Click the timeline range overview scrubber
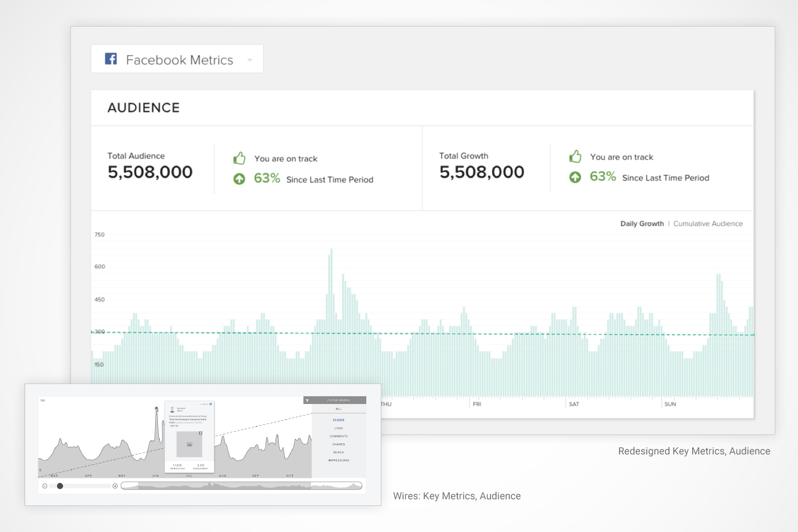 point(242,486)
